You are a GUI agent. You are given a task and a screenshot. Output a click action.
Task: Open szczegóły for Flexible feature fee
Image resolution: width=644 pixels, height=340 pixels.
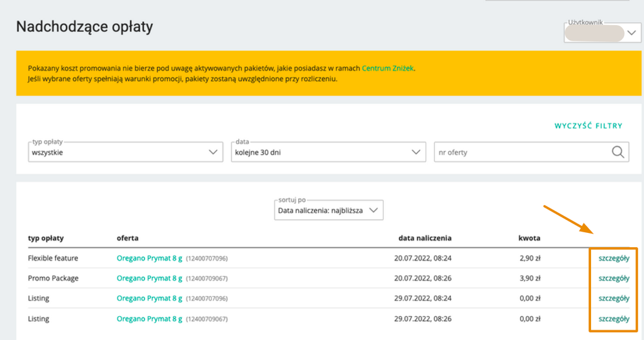click(x=614, y=258)
